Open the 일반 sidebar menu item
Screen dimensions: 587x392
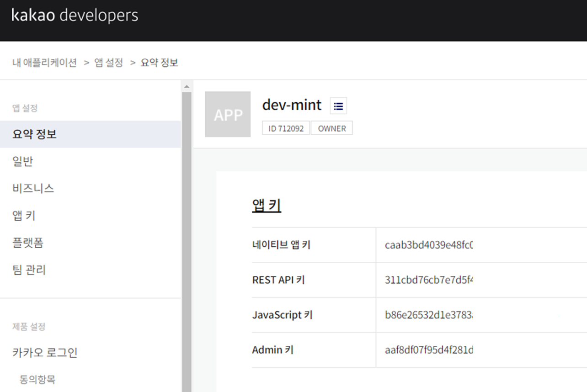(x=91, y=161)
